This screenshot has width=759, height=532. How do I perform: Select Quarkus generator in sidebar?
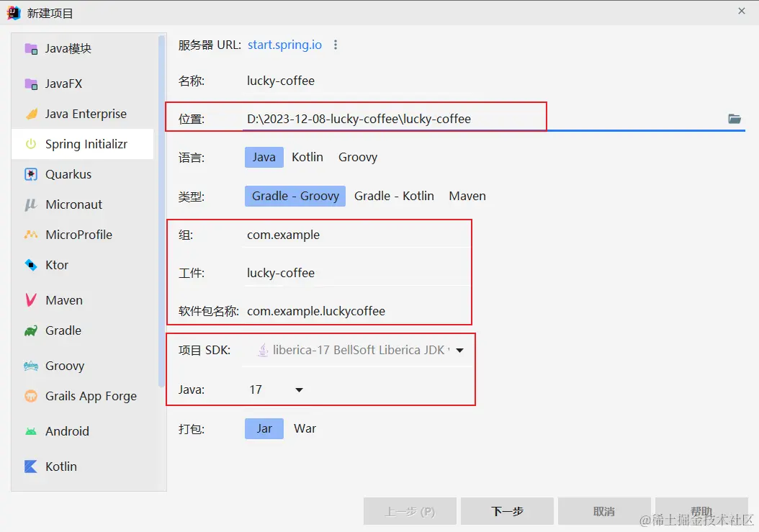coord(83,174)
